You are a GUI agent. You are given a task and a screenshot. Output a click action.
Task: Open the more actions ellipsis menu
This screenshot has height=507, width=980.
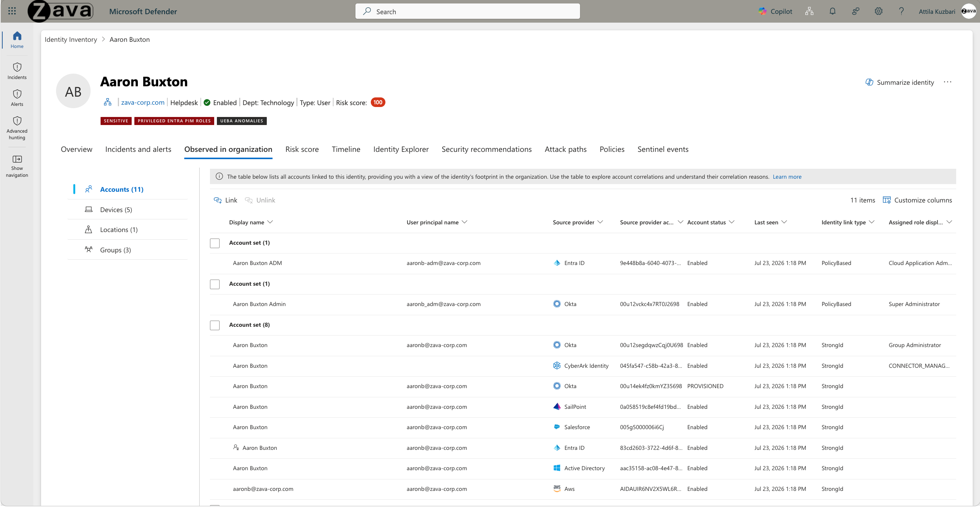point(947,82)
